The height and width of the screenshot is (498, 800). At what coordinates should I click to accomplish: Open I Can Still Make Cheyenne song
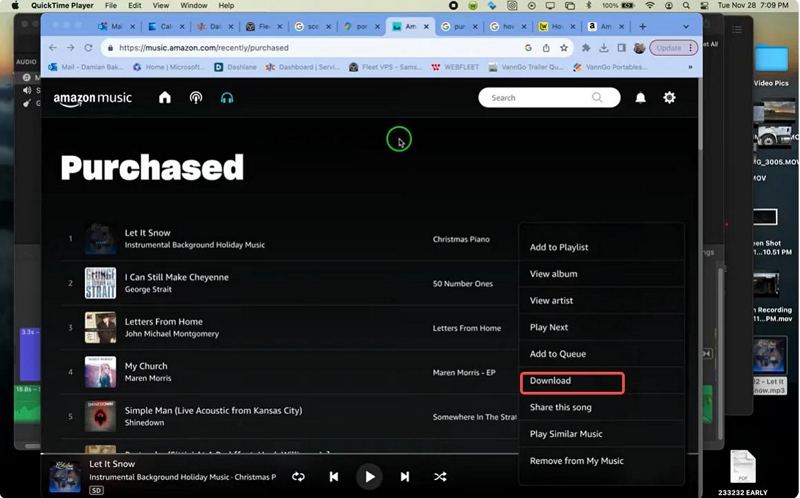(x=177, y=277)
